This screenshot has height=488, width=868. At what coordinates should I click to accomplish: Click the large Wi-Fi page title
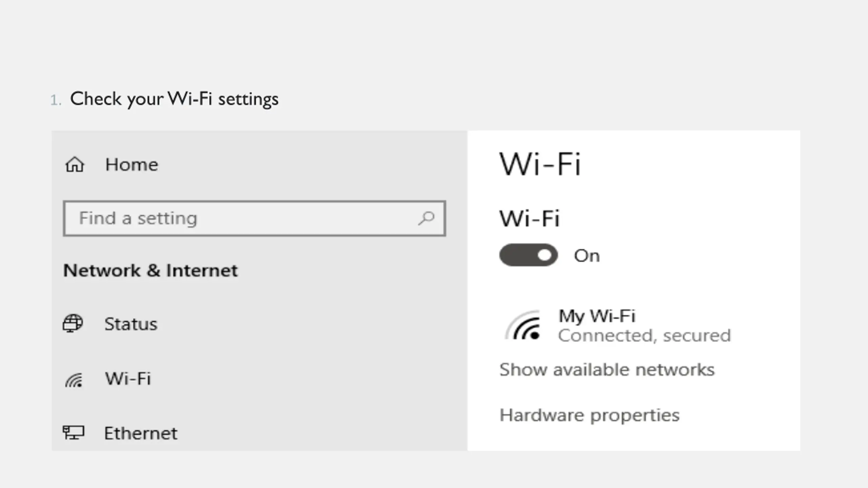[540, 164]
